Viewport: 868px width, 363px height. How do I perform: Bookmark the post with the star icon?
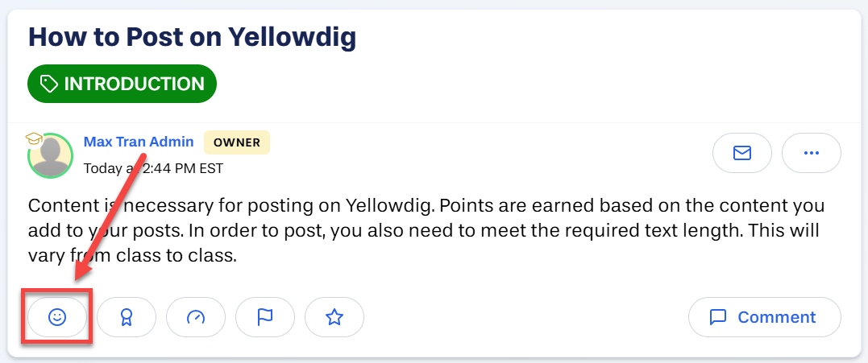click(x=334, y=317)
